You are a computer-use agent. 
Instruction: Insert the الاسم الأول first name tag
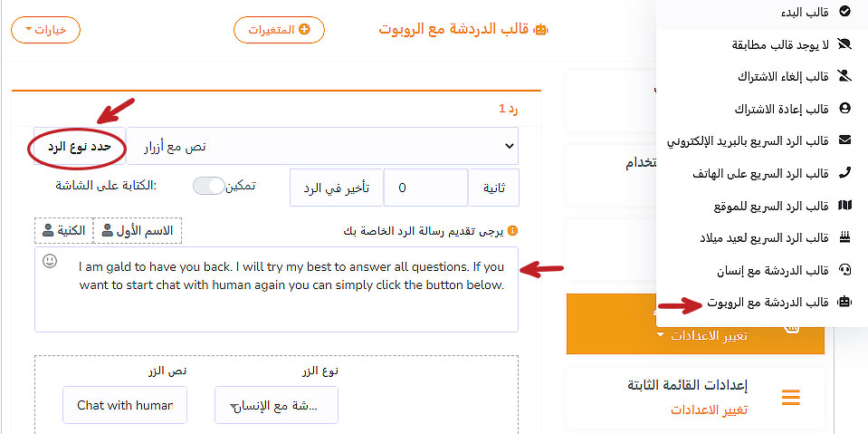coord(138,230)
